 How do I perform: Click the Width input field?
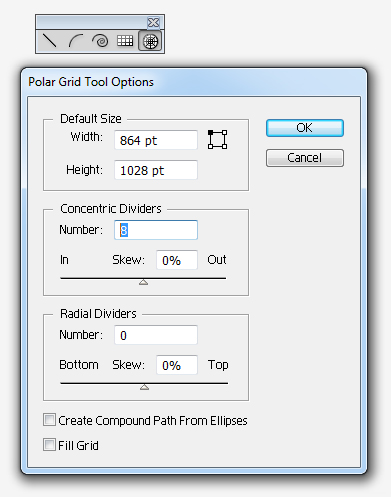(x=156, y=140)
